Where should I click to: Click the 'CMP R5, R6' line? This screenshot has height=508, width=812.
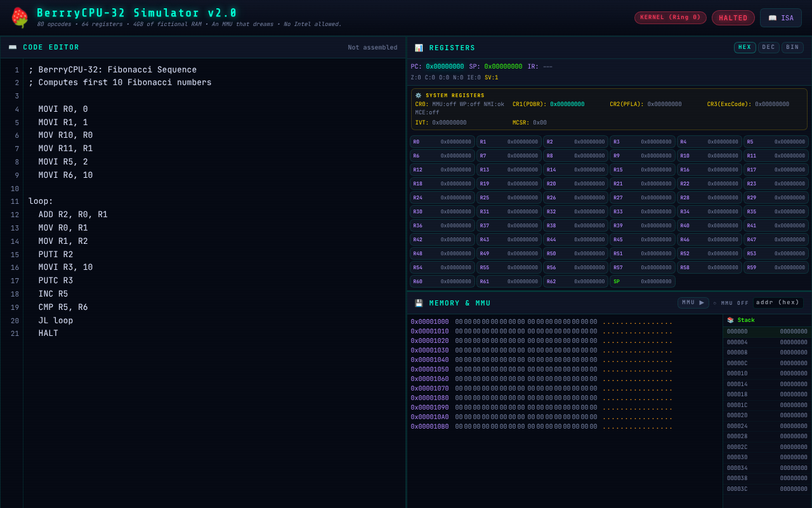pyautogui.click(x=63, y=307)
